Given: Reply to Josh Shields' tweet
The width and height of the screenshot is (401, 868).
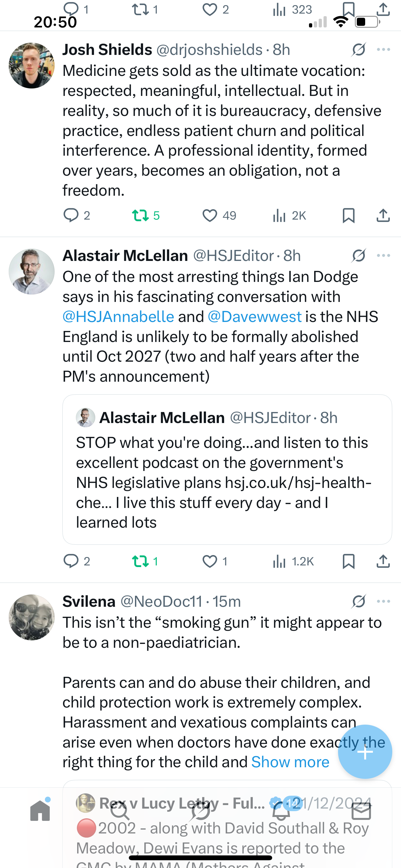Looking at the screenshot, I should coord(71,216).
